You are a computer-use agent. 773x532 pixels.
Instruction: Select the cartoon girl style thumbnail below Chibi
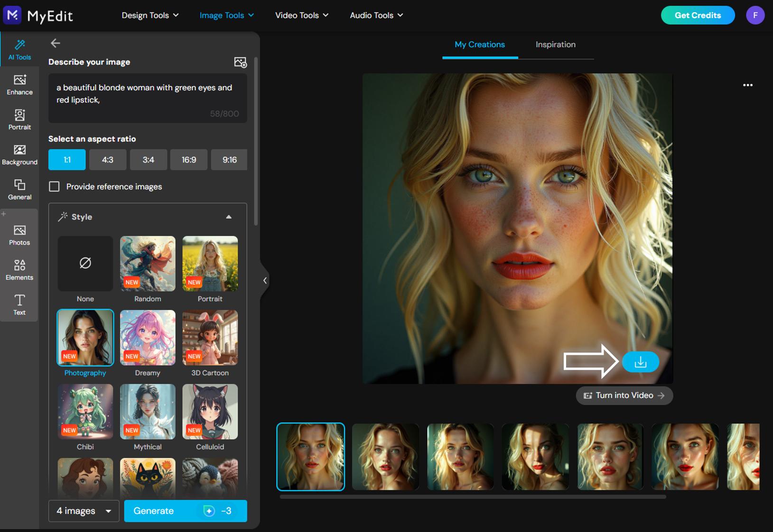tap(85, 478)
